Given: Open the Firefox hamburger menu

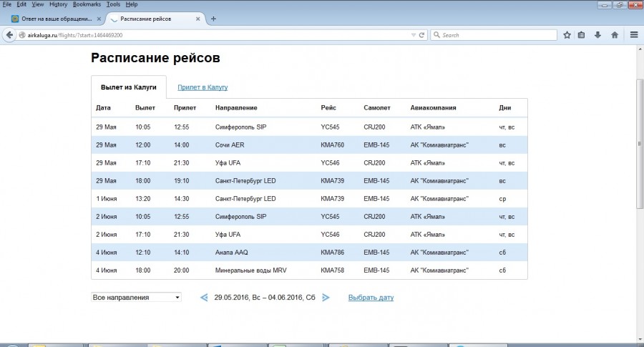Looking at the screenshot, I should (634, 34).
